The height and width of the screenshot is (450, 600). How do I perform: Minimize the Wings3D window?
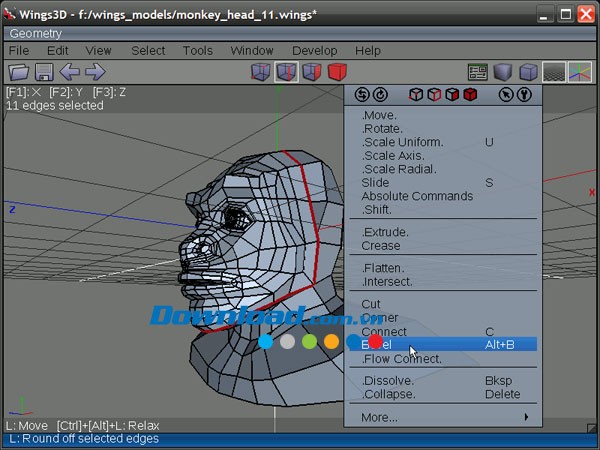coord(543,14)
